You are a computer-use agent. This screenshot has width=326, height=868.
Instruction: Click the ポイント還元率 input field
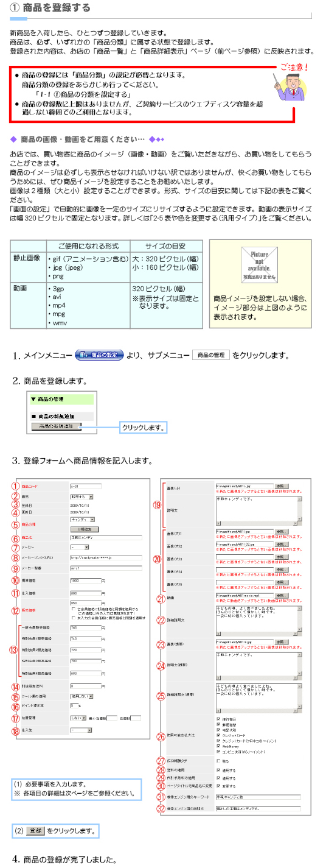coord(74,706)
